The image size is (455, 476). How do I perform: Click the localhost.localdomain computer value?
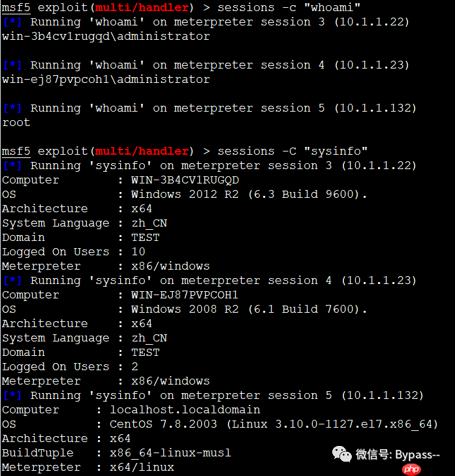point(185,410)
